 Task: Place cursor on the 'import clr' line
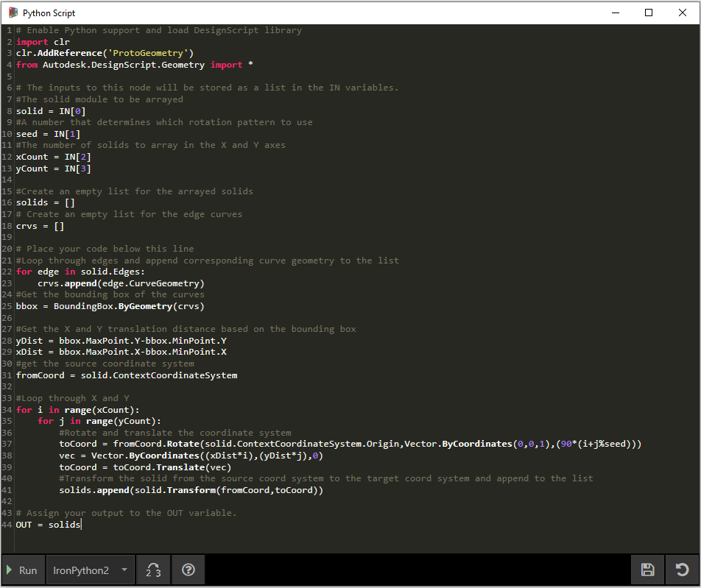[x=43, y=42]
